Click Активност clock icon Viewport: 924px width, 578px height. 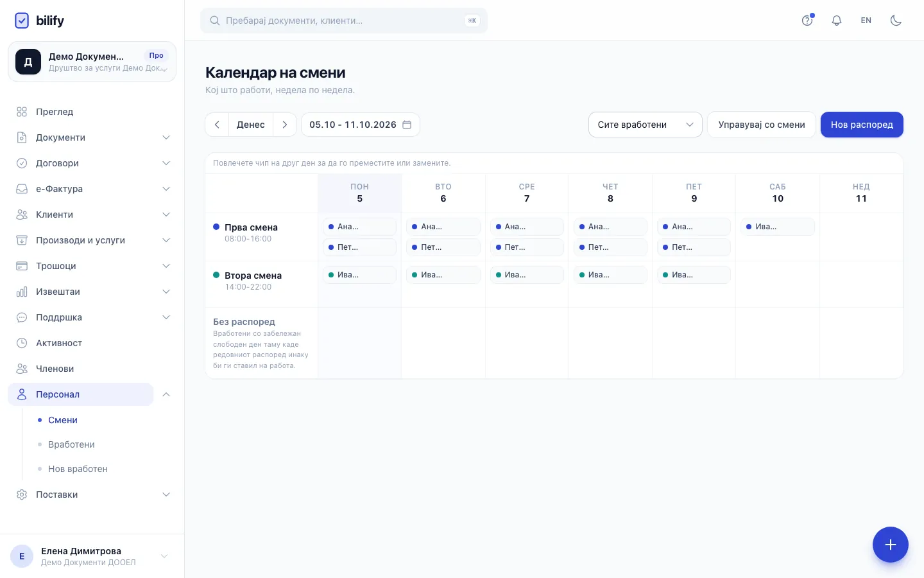(22, 343)
